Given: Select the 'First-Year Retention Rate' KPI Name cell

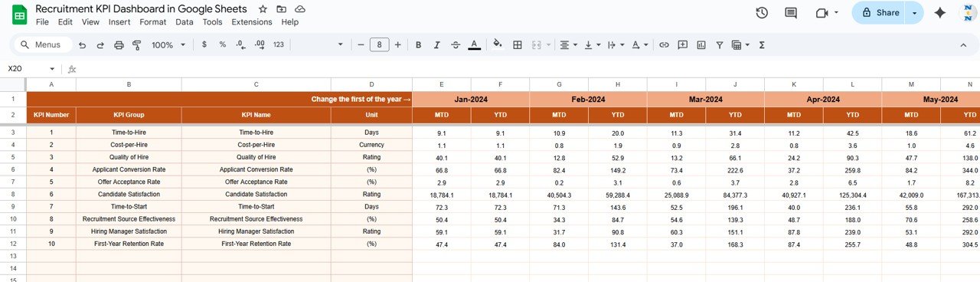Looking at the screenshot, I should [256, 244].
